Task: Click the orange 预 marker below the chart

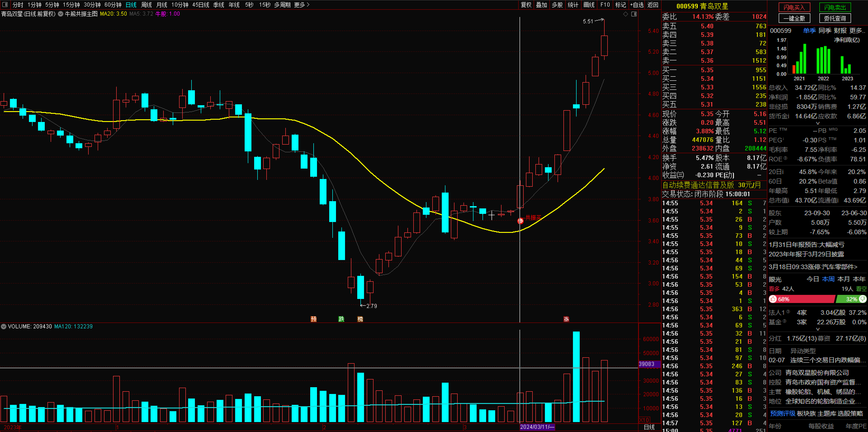Action: click(313, 319)
